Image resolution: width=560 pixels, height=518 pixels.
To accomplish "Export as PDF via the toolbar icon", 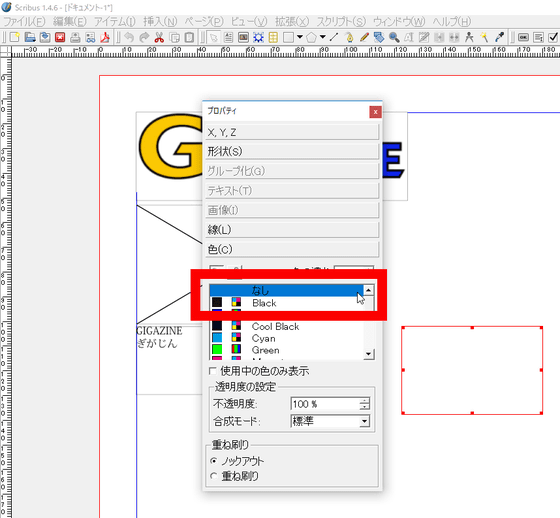I will [x=105, y=37].
